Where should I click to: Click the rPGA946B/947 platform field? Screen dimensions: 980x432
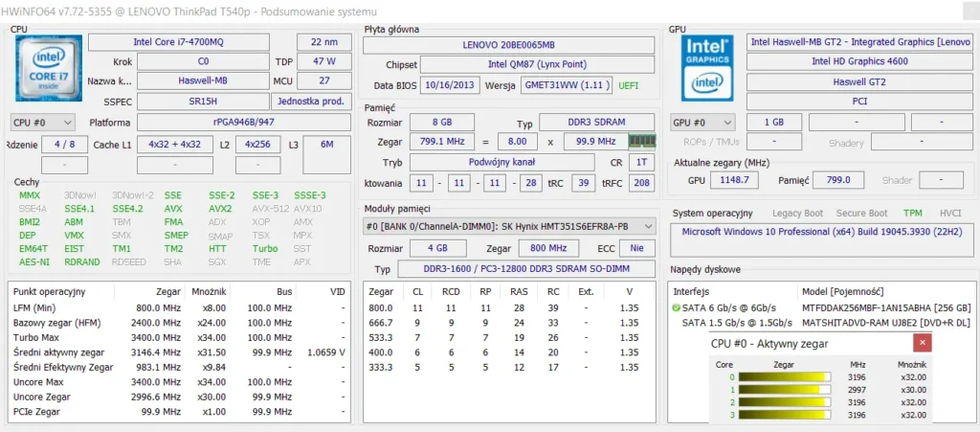click(244, 123)
